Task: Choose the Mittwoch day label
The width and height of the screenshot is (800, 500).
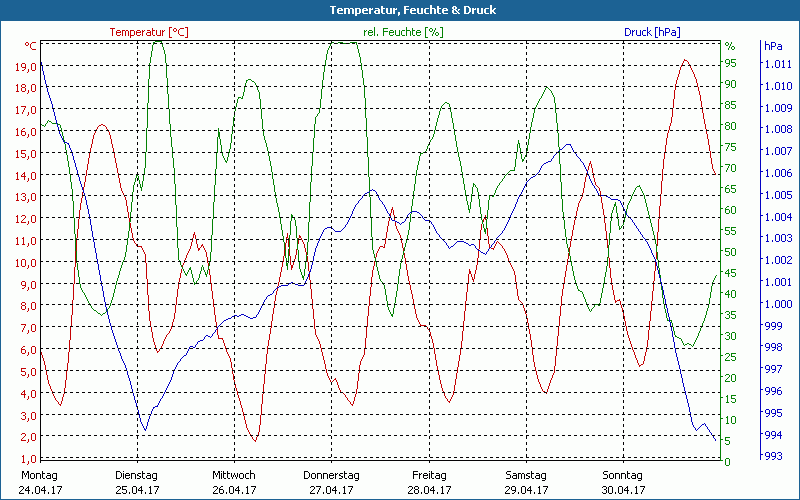Action: pos(234,475)
